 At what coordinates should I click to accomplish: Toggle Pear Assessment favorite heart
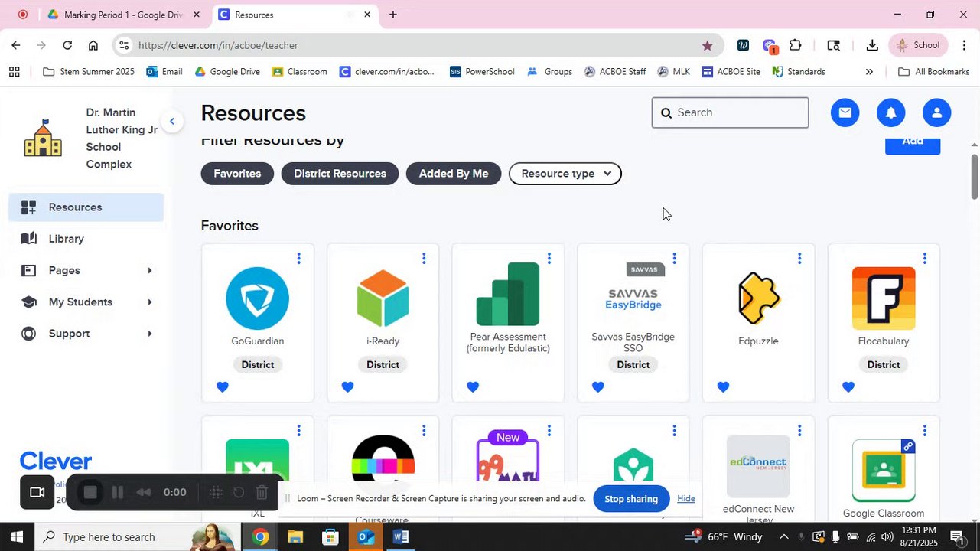click(x=473, y=387)
